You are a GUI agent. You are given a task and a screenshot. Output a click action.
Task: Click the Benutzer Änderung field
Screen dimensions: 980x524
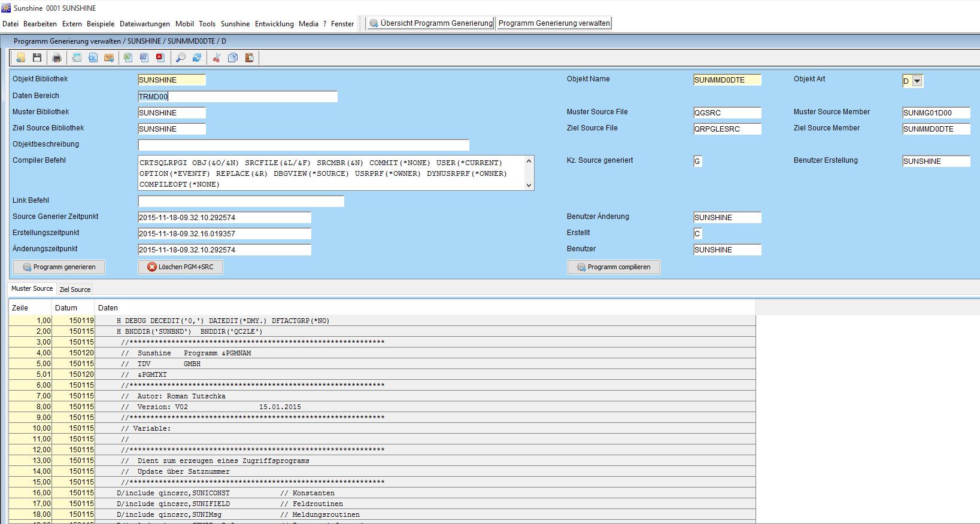point(727,217)
